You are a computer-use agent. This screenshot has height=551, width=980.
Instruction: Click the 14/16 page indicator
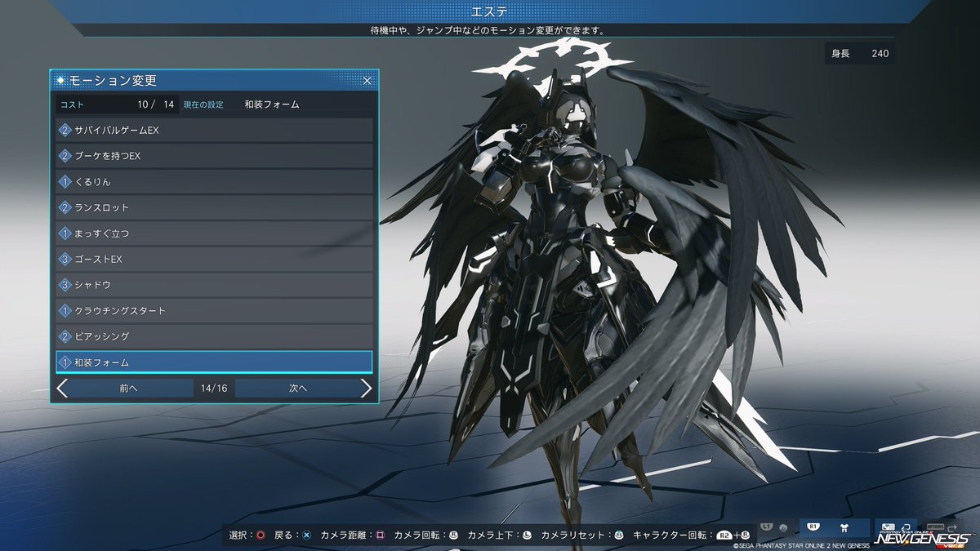click(214, 388)
